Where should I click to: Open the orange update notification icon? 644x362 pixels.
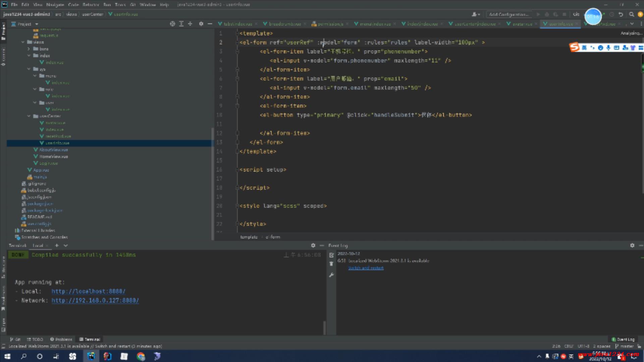click(640, 14)
